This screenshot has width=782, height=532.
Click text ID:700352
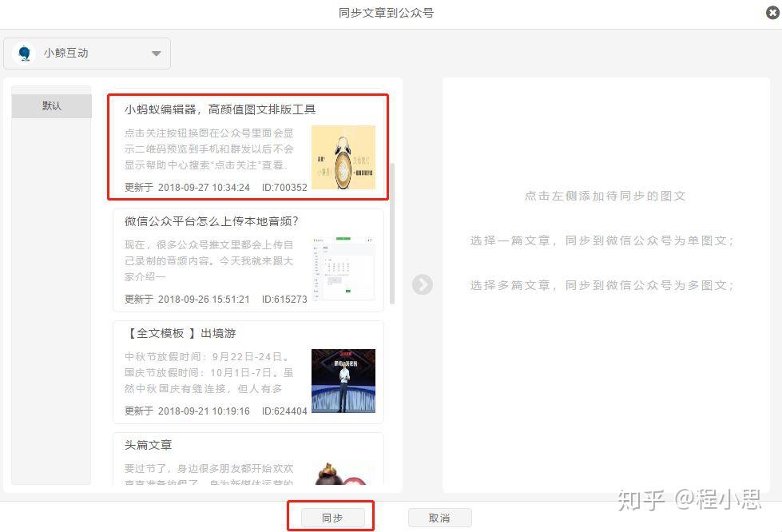[285, 188]
